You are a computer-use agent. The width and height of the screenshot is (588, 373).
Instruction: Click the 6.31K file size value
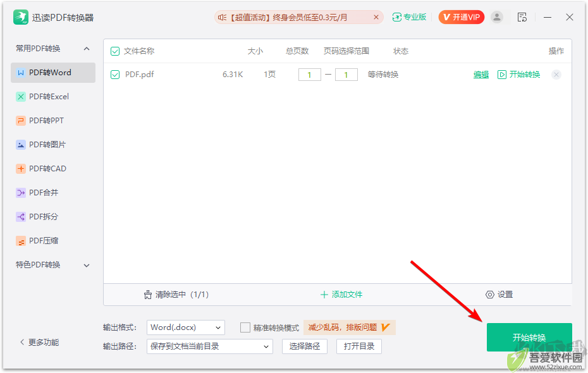pyautogui.click(x=233, y=74)
